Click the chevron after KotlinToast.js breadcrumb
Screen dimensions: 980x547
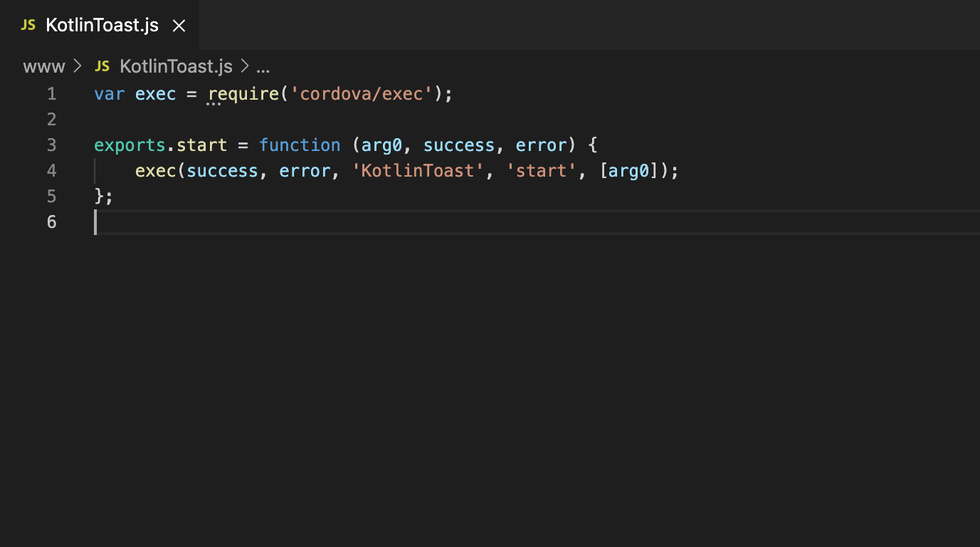[244, 67]
